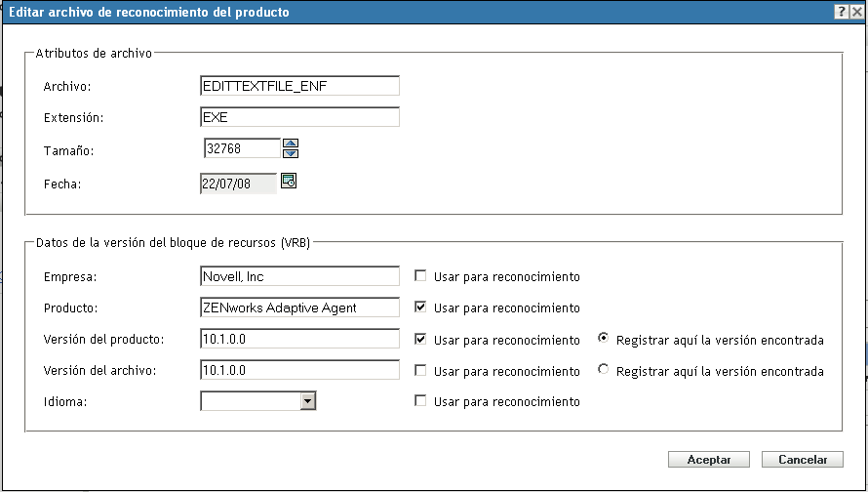Click the Empresa field with Novell, Inc
The image size is (868, 492).
299,276
